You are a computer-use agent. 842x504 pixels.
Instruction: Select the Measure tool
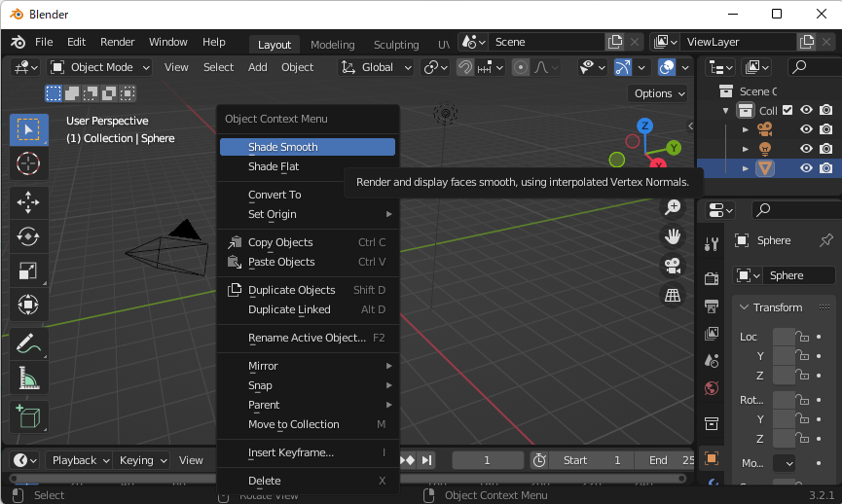pyautogui.click(x=28, y=378)
